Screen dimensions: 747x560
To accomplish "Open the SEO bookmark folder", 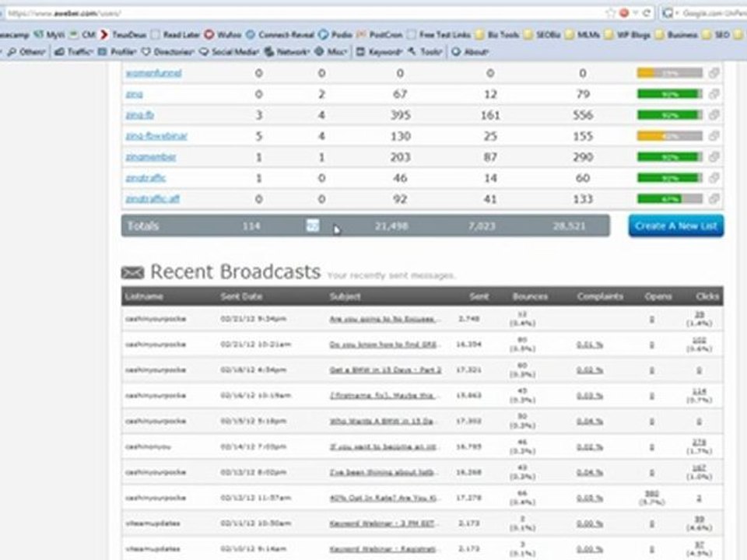I will pyautogui.click(x=716, y=34).
